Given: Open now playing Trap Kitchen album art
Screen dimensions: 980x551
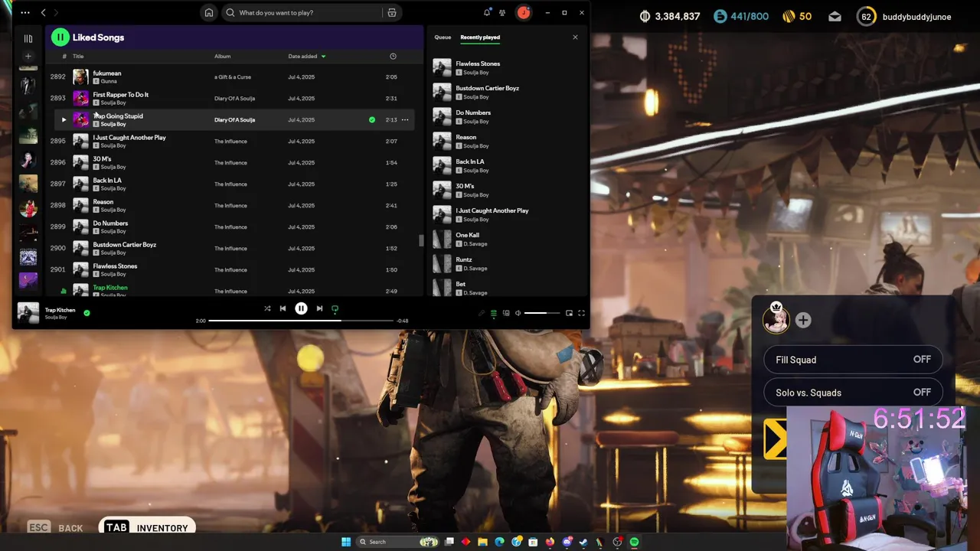Looking at the screenshot, I should [28, 313].
